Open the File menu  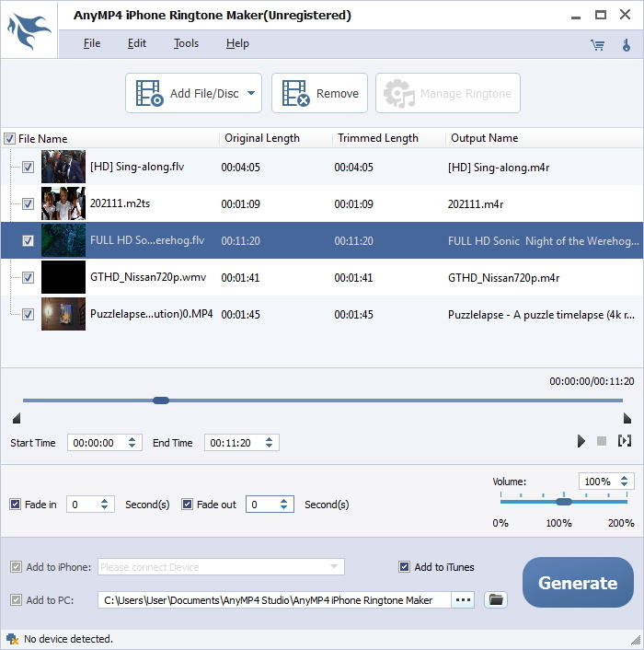[92, 43]
